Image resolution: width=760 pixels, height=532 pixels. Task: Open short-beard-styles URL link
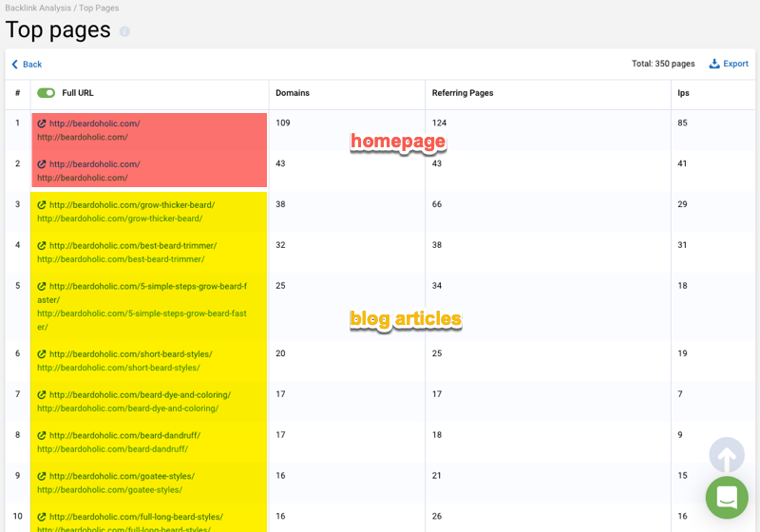click(131, 354)
